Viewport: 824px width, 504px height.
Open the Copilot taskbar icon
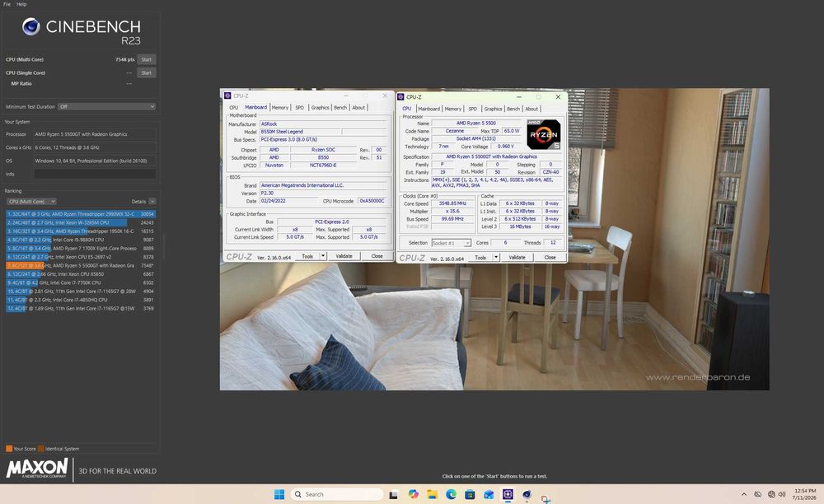413,494
